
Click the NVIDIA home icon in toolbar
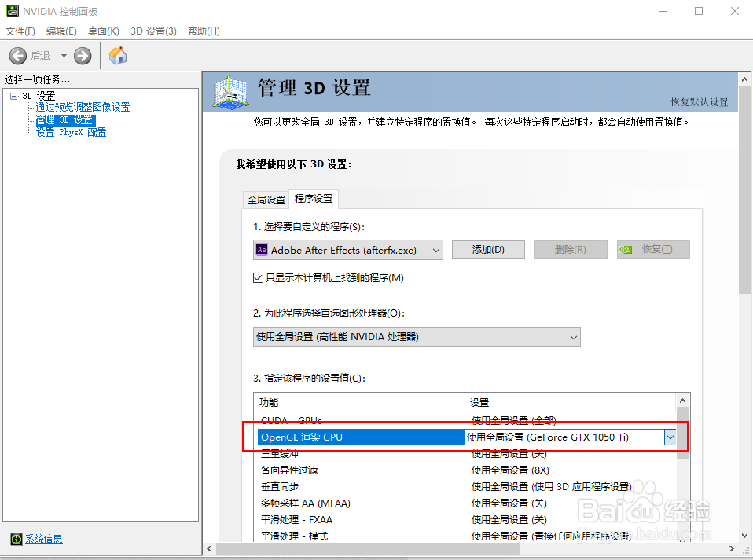pos(118,55)
